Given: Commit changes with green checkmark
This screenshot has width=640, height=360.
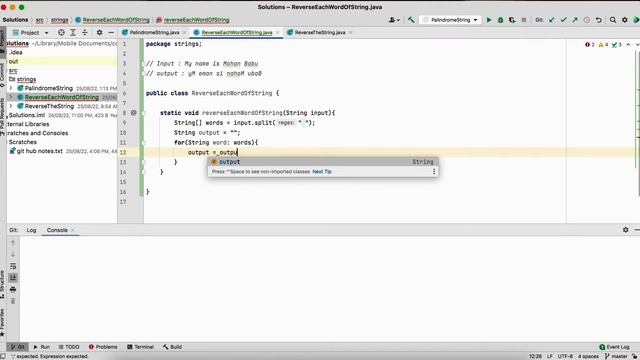Looking at the screenshot, I should coord(564,20).
